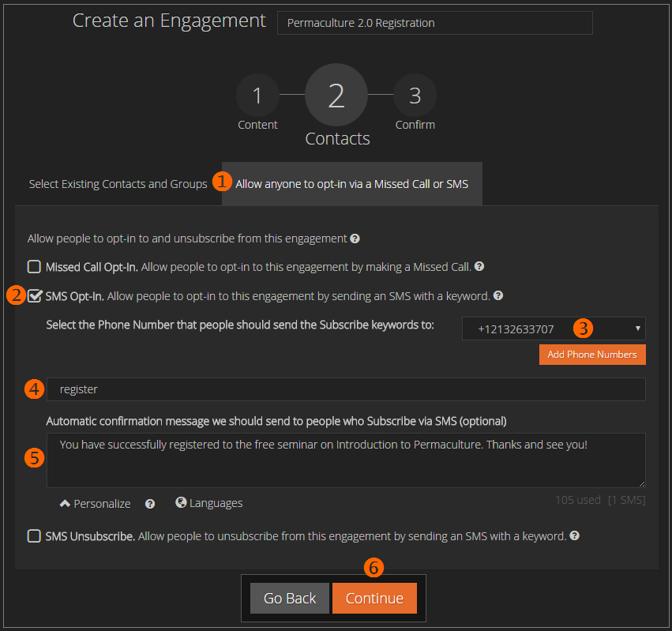The height and width of the screenshot is (631, 672).
Task: Click help icon beside opt-in description
Action: pyautogui.click(x=355, y=239)
